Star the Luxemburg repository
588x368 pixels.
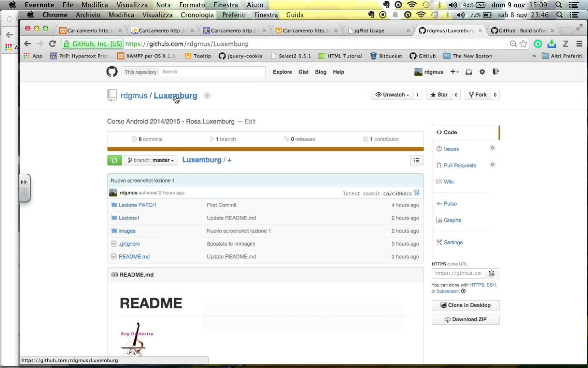[x=438, y=95]
